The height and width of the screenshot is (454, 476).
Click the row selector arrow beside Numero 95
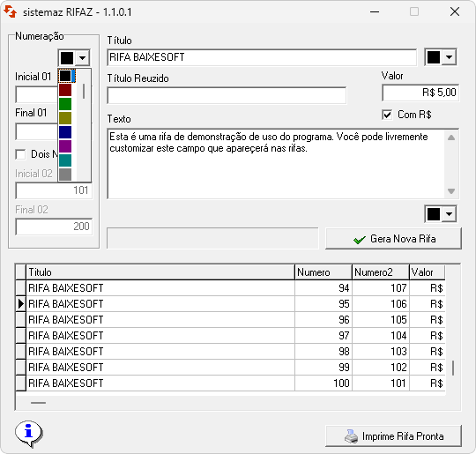pos(20,303)
